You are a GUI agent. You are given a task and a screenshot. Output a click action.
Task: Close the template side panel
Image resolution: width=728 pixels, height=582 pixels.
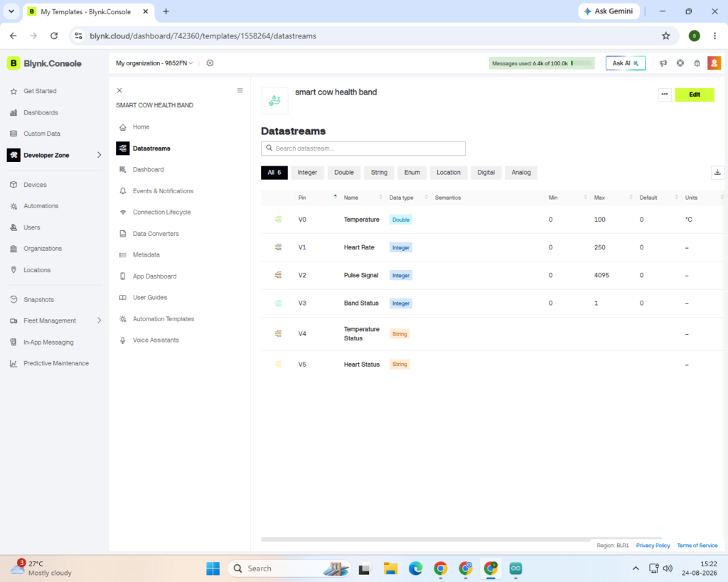(x=119, y=90)
